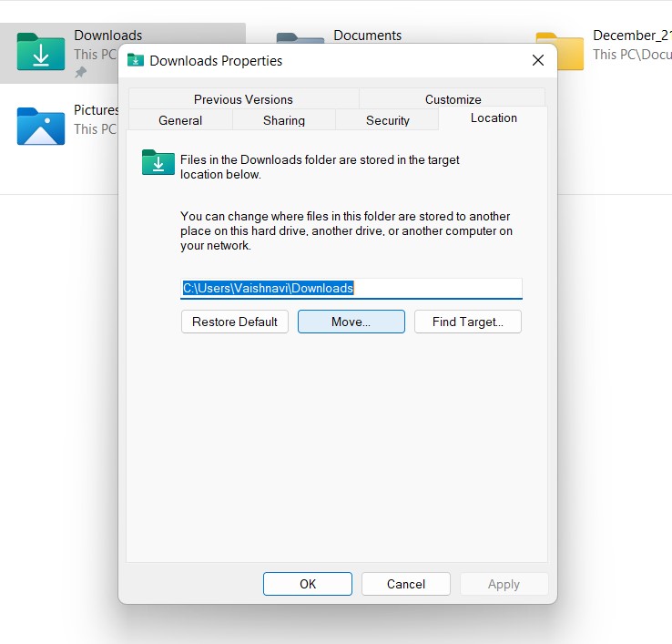
Task: Click Cancel to dismiss the dialog
Action: coord(406,584)
